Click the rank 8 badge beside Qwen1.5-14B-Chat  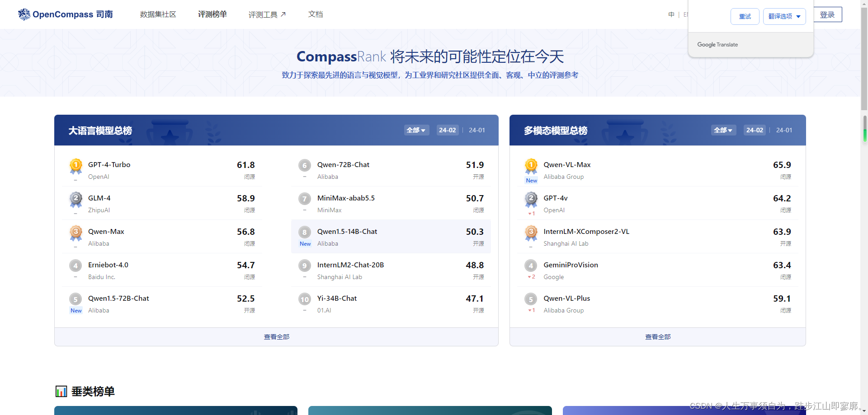click(x=305, y=232)
